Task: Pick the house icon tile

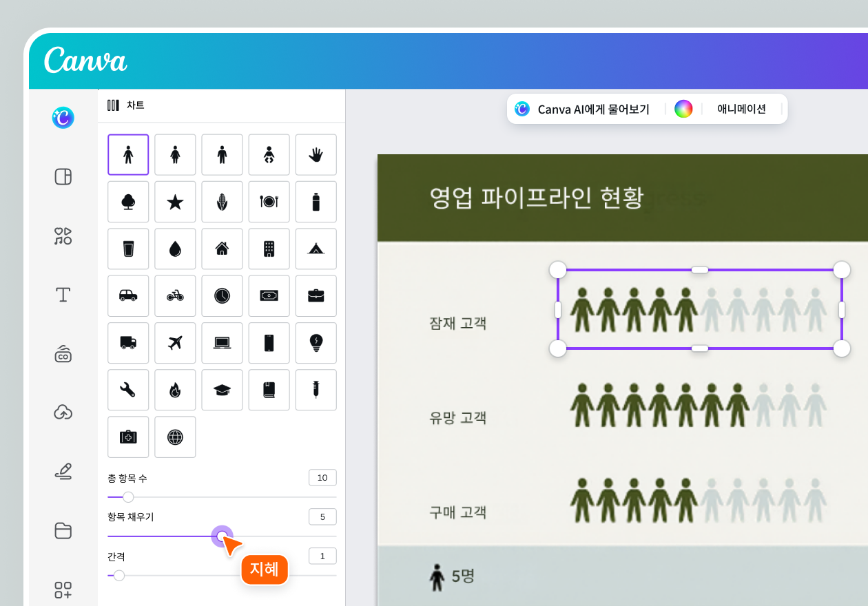Action: click(x=222, y=249)
